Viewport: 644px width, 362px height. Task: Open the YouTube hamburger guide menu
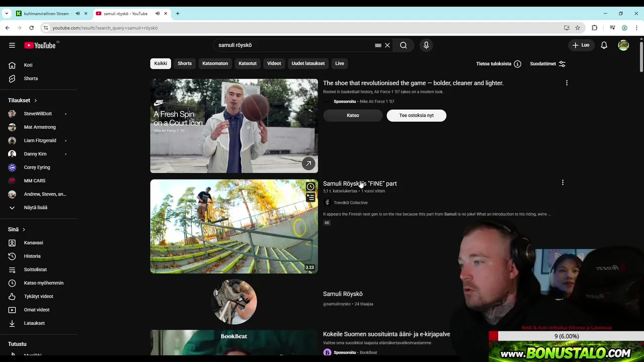[x=12, y=45]
